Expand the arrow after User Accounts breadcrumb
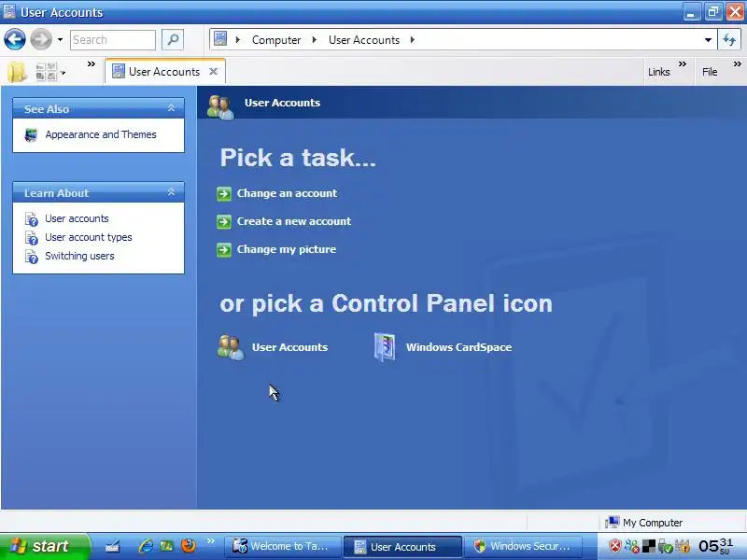 point(412,39)
